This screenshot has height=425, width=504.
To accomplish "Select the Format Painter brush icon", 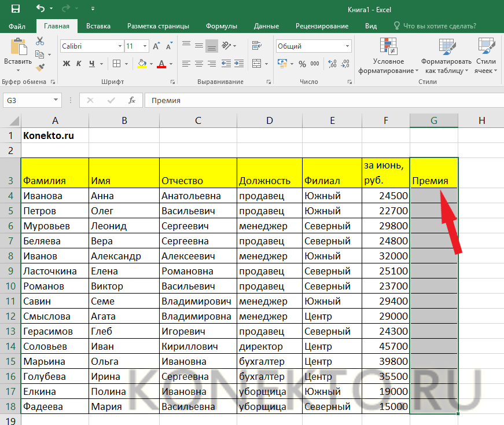I will pyautogui.click(x=40, y=67).
